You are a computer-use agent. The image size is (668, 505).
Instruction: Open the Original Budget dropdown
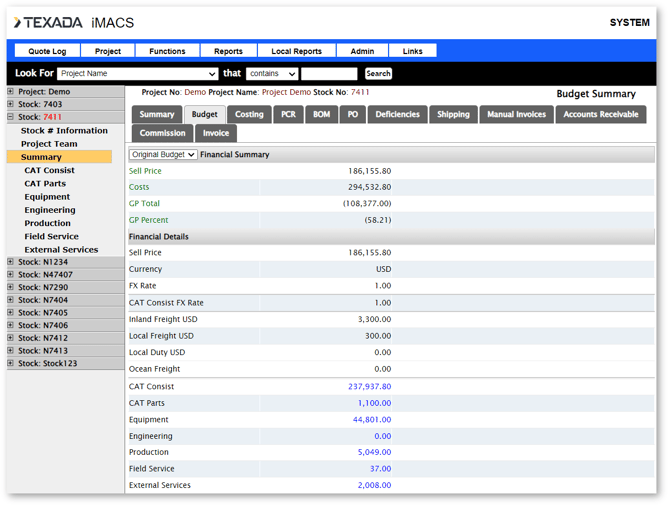(163, 155)
